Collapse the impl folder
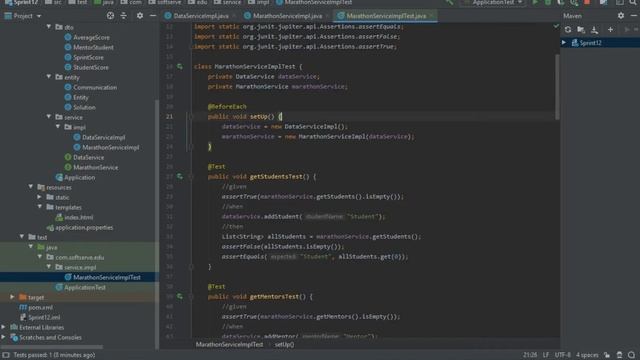 (x=58, y=127)
